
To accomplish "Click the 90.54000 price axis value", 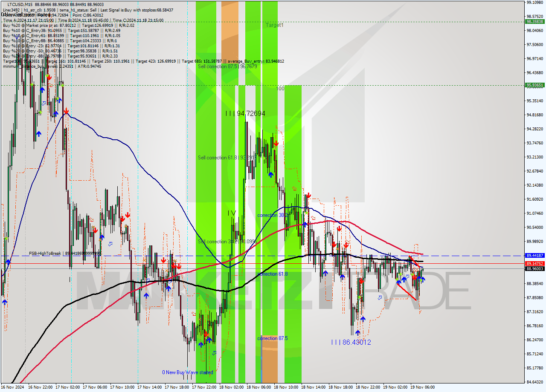I will (535, 227).
